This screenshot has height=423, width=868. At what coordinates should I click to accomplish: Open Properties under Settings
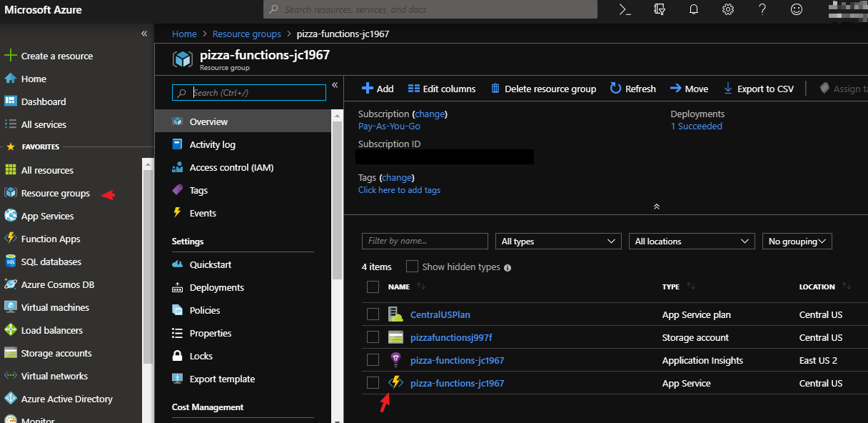[x=243, y=333]
